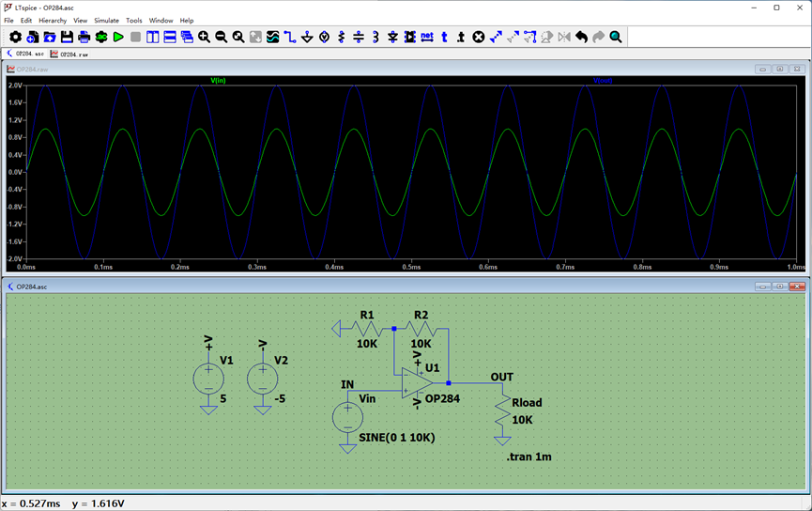The image size is (812, 511).
Task: Select the Capacitor tool
Action: tap(359, 37)
